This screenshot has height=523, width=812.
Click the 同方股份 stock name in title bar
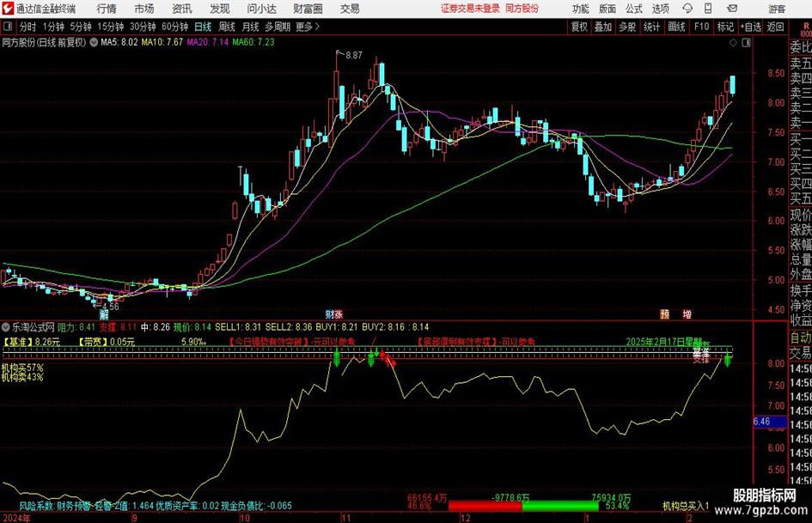[522, 9]
